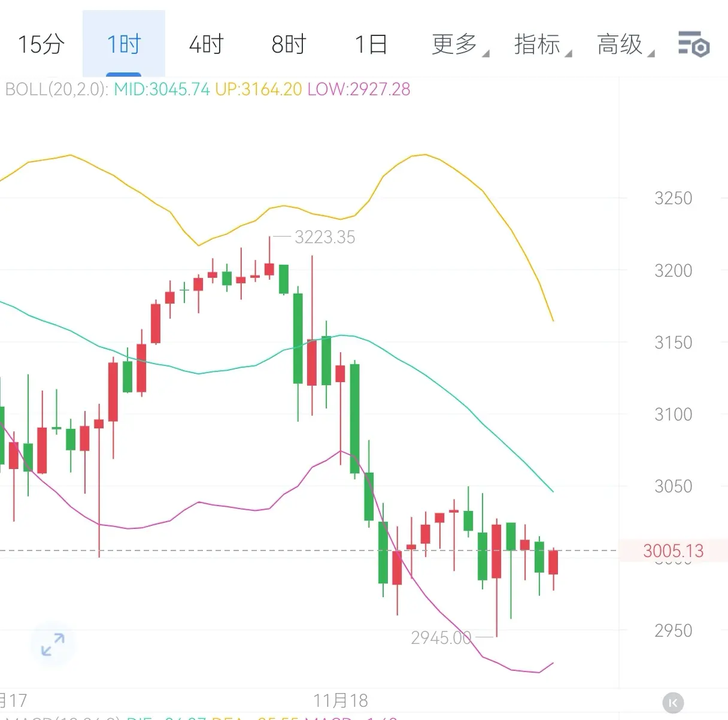Click the 2945.00 low price marker
The height and width of the screenshot is (720, 728).
441,638
